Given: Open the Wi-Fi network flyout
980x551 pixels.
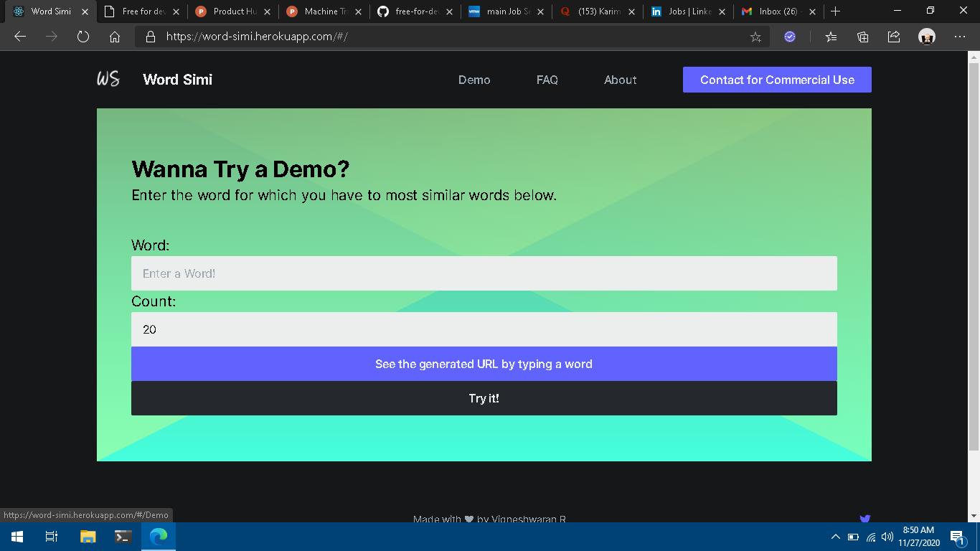Looking at the screenshot, I should click(871, 537).
